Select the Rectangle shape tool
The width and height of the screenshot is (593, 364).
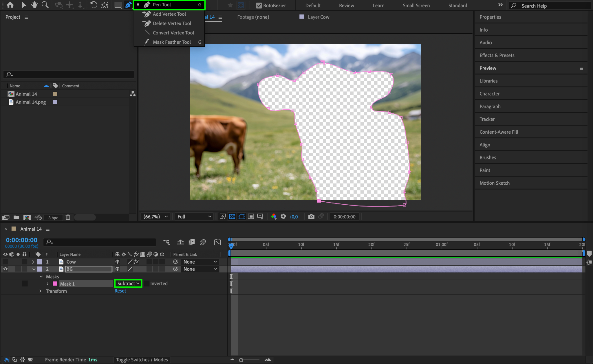pos(118,5)
